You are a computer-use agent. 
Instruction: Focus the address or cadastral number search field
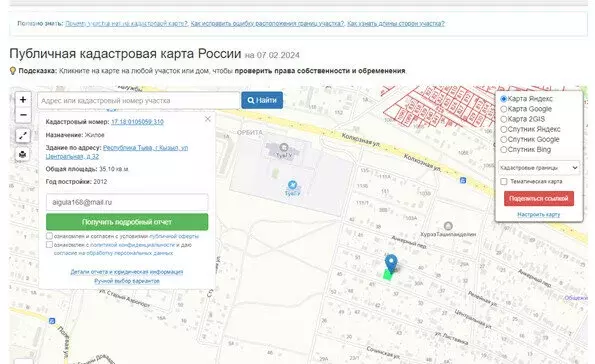139,101
